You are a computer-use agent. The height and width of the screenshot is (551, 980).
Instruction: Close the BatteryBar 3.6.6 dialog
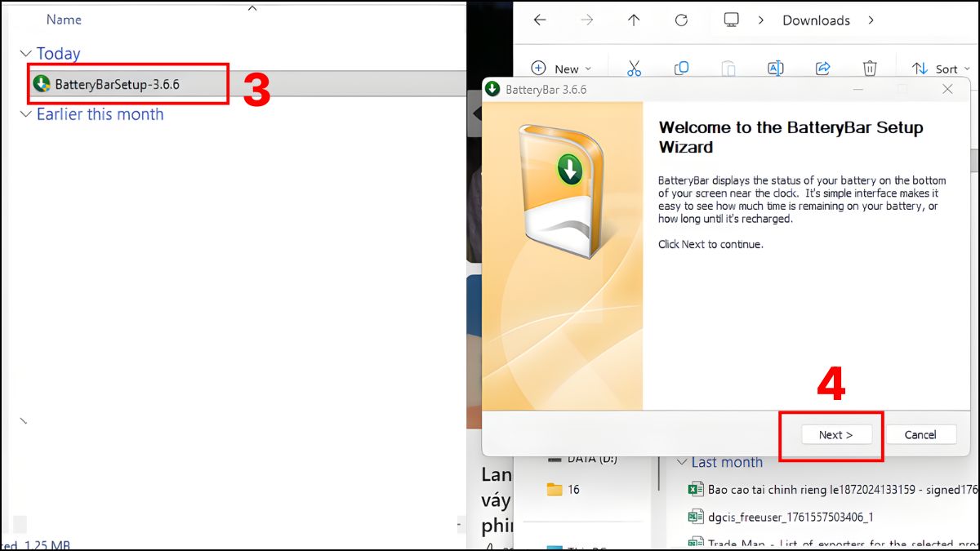(x=947, y=89)
